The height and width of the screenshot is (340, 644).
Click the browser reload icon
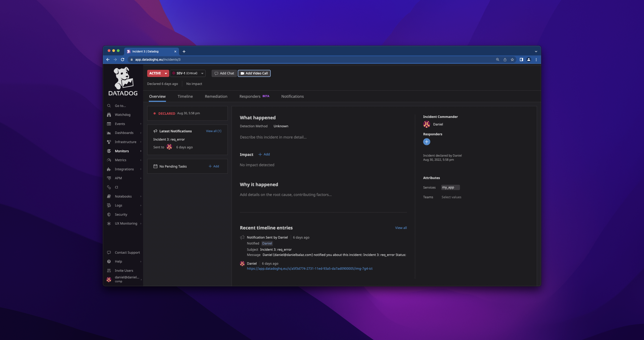coord(123,60)
